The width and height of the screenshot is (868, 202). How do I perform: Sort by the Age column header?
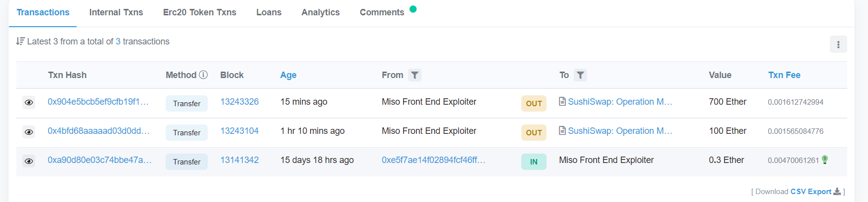pos(288,75)
